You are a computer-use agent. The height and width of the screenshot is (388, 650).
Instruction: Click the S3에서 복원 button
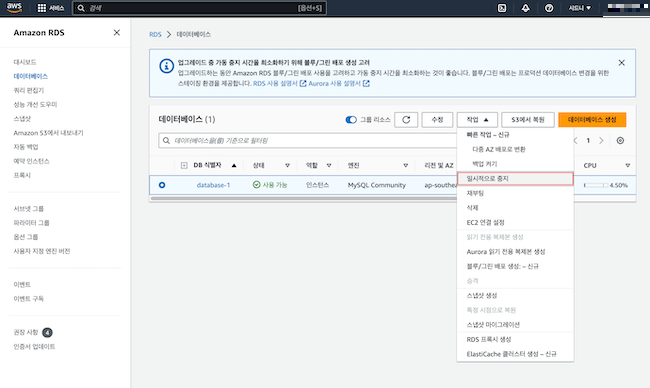point(527,120)
